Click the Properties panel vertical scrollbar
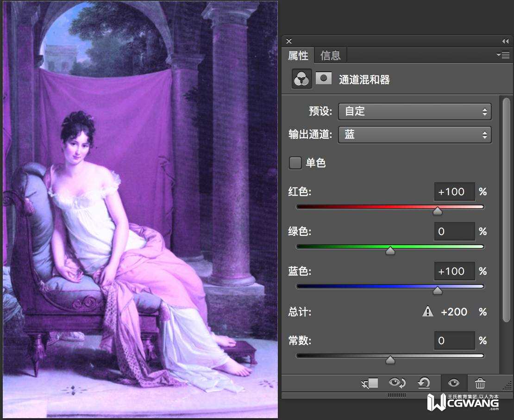This screenshot has height=420, width=514. pyautogui.click(x=506, y=210)
